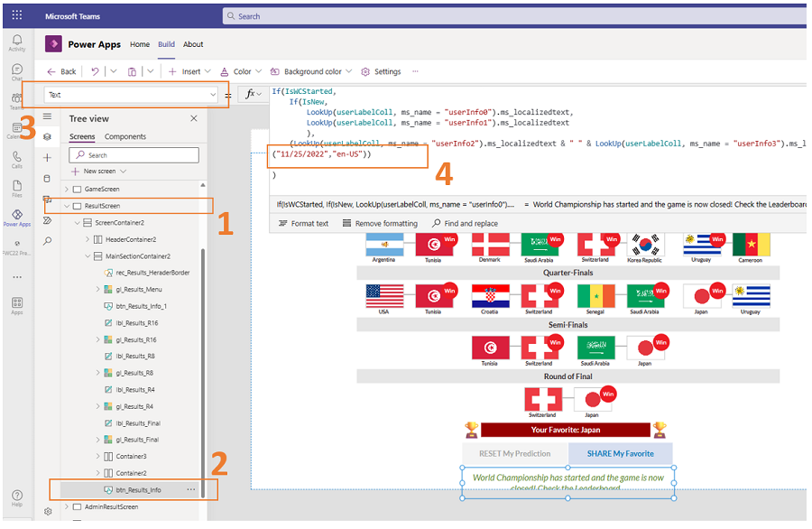
Task: Open the settings gear in left rail
Action: 48,511
